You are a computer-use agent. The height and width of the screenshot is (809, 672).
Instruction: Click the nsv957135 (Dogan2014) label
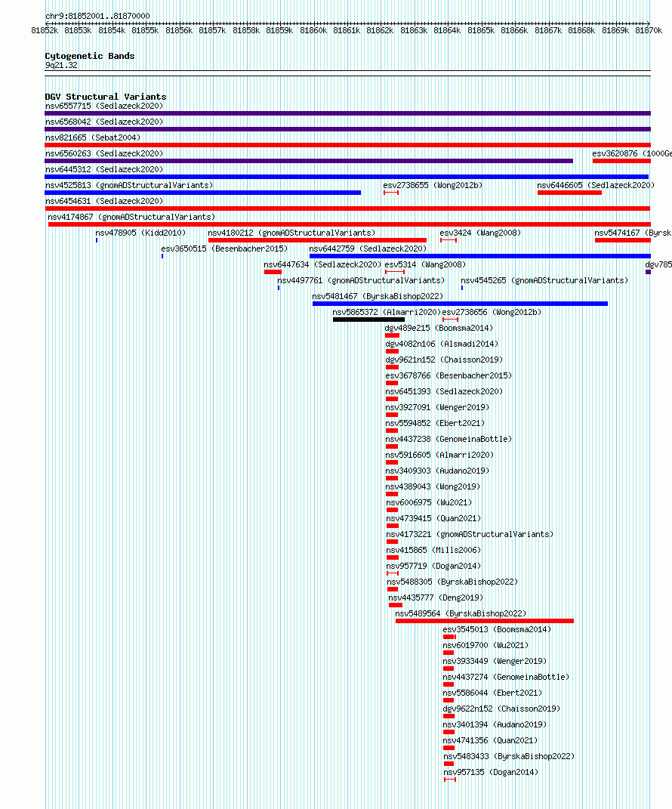[x=491, y=773]
